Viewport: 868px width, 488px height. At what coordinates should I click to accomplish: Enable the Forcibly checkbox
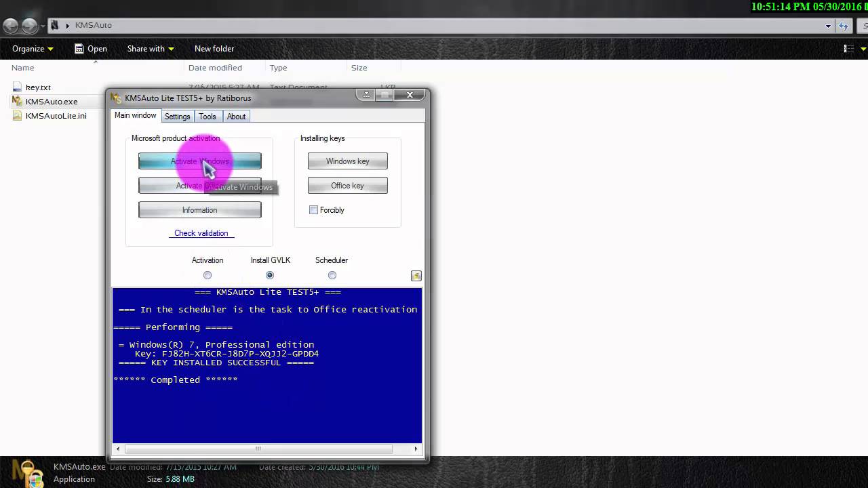point(314,210)
